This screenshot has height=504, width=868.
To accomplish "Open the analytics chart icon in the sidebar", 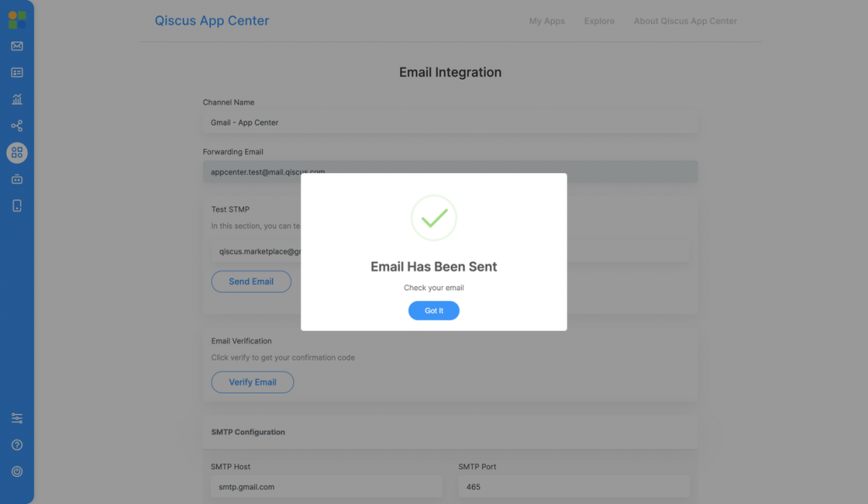I will (x=17, y=99).
